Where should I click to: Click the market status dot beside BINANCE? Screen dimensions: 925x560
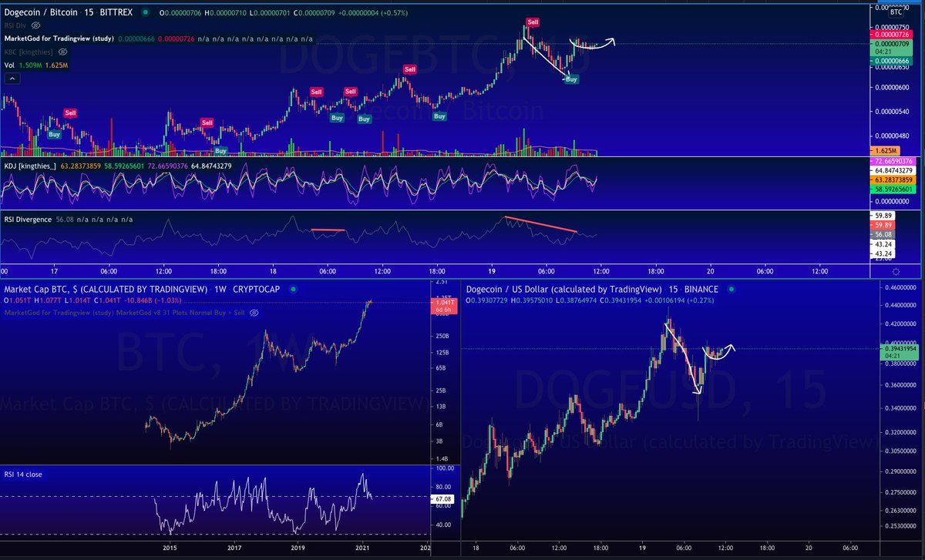coord(730,288)
